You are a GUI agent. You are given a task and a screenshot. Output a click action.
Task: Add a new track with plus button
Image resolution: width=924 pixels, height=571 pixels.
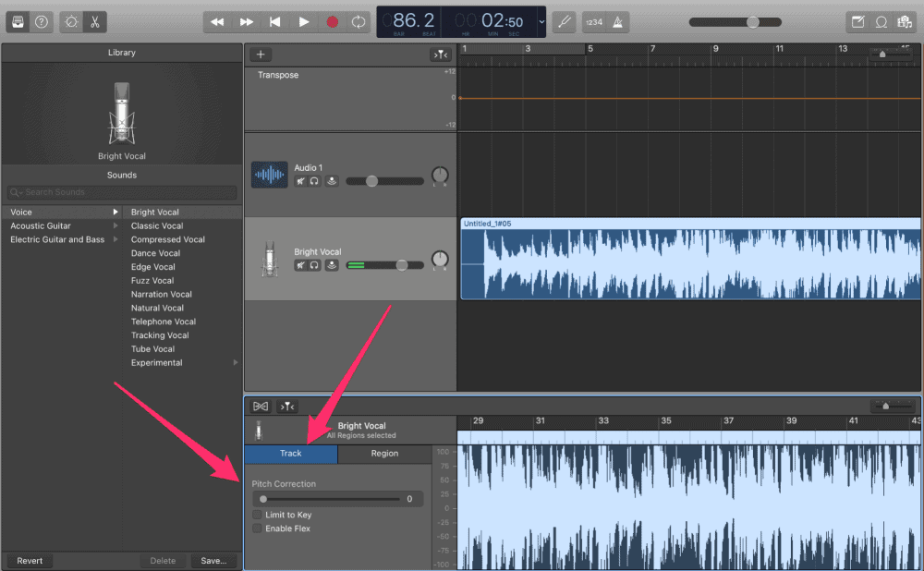point(261,55)
